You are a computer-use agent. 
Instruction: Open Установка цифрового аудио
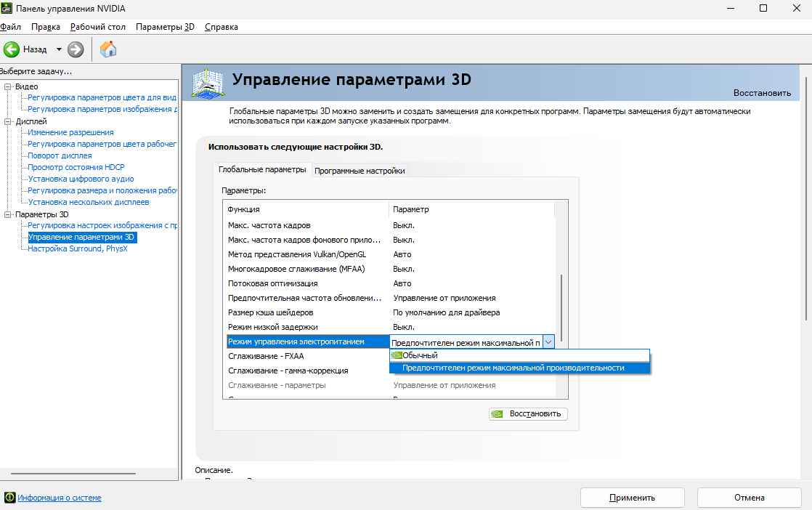pyautogui.click(x=81, y=179)
